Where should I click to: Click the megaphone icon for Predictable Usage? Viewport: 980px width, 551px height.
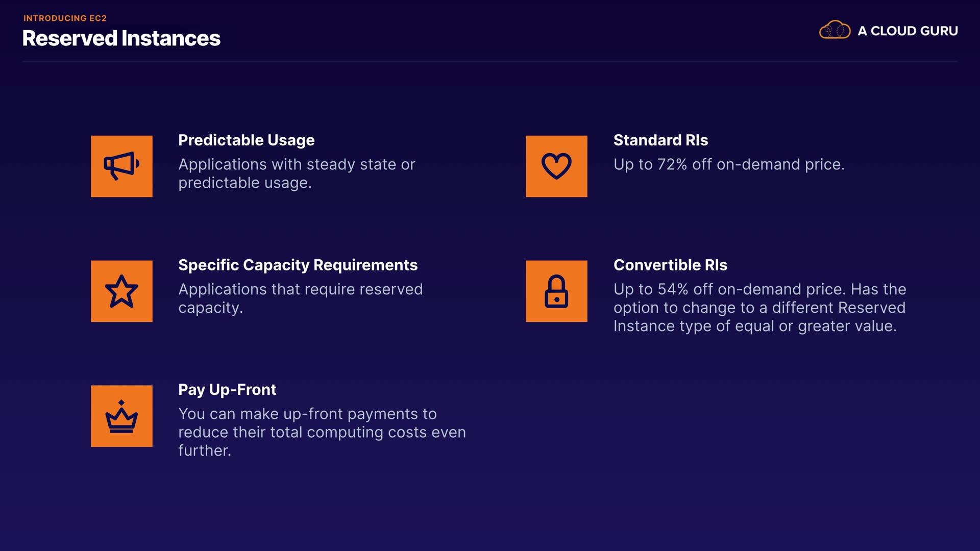pyautogui.click(x=121, y=166)
